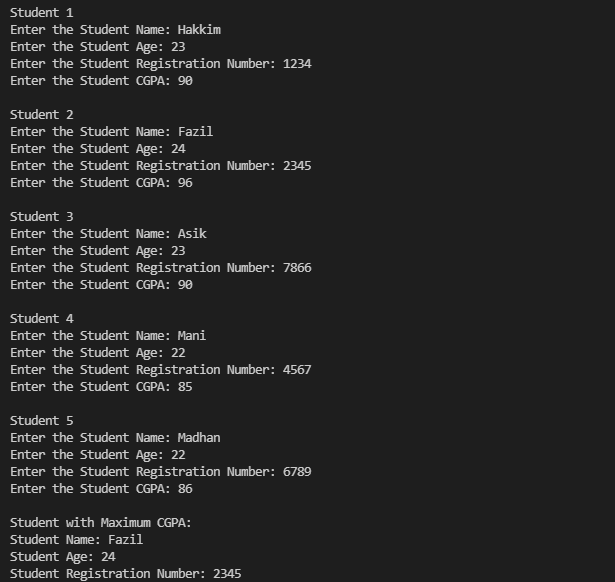Click the CGPA value 85

(185, 387)
